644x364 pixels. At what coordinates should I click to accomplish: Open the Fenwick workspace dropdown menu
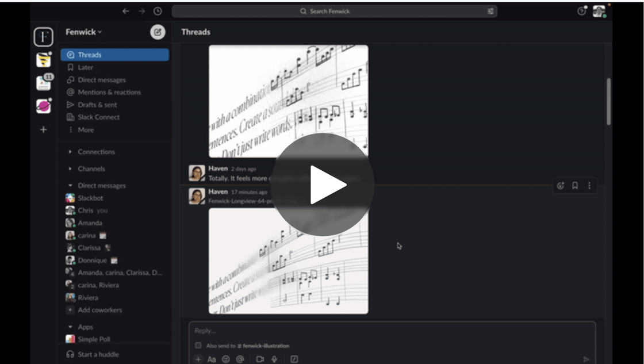pos(82,32)
